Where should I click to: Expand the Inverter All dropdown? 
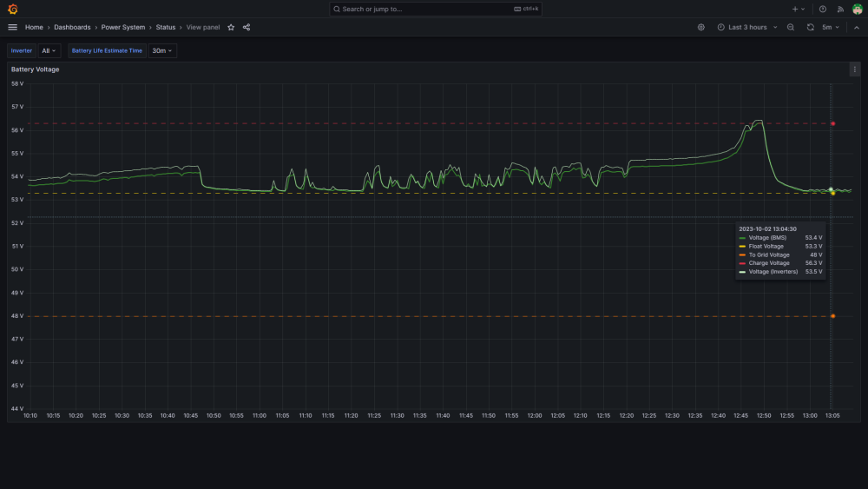(x=49, y=50)
